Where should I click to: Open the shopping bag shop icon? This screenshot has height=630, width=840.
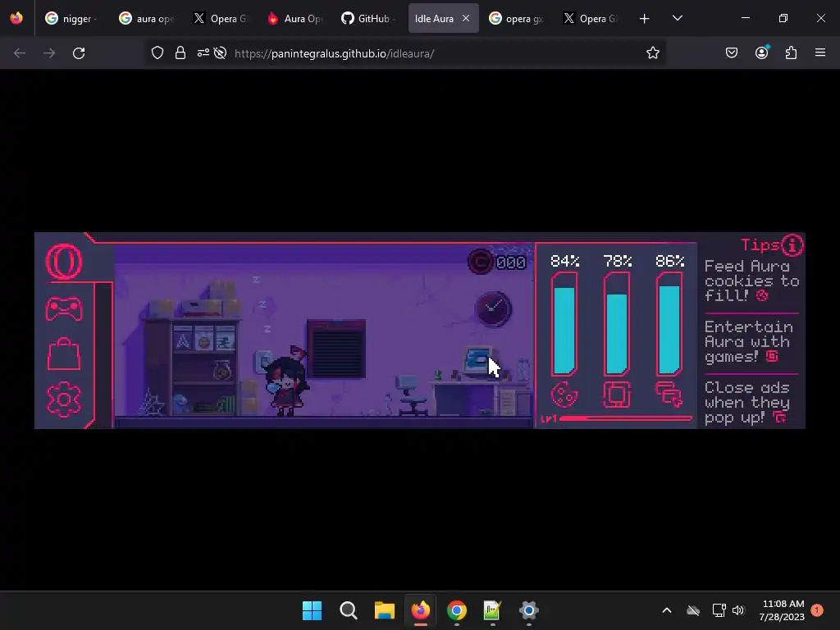pyautogui.click(x=64, y=354)
